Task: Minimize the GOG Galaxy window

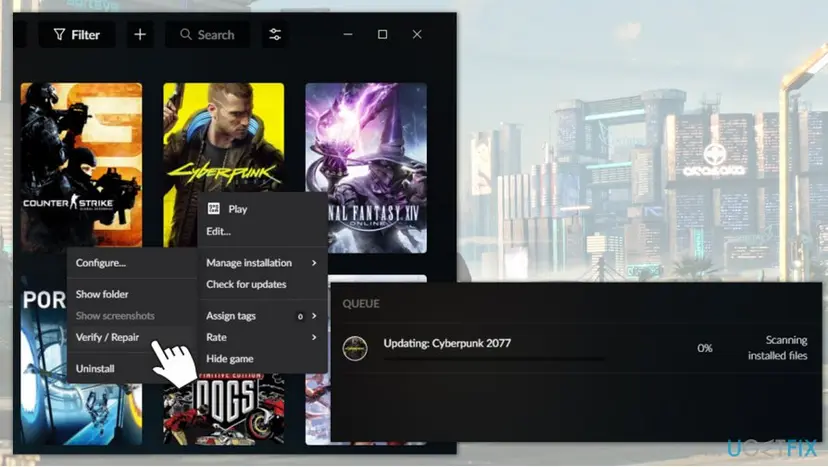Action: pos(347,34)
